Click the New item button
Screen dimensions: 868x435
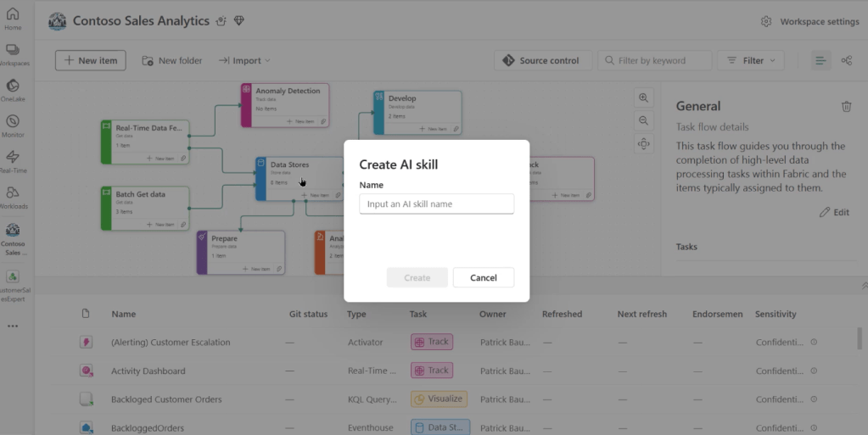click(91, 60)
